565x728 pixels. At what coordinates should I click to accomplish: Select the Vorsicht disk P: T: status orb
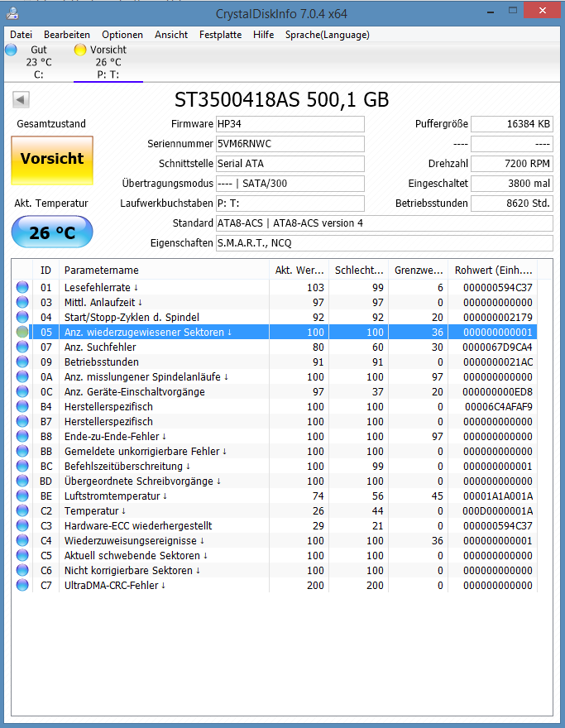[80, 50]
